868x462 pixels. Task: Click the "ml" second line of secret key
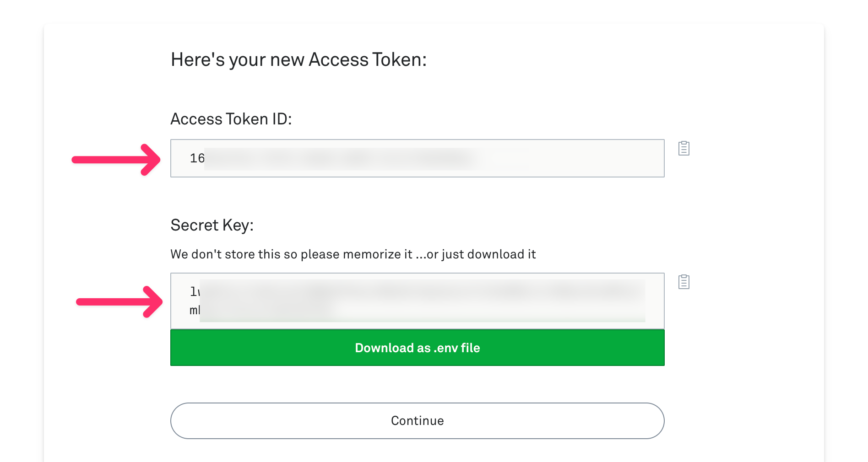(x=195, y=310)
